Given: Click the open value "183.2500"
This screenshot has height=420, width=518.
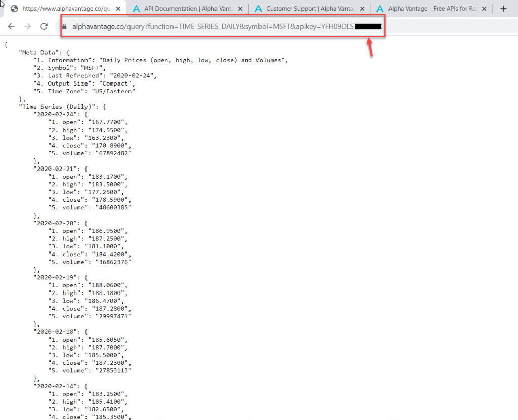Looking at the screenshot, I should pos(106,394).
